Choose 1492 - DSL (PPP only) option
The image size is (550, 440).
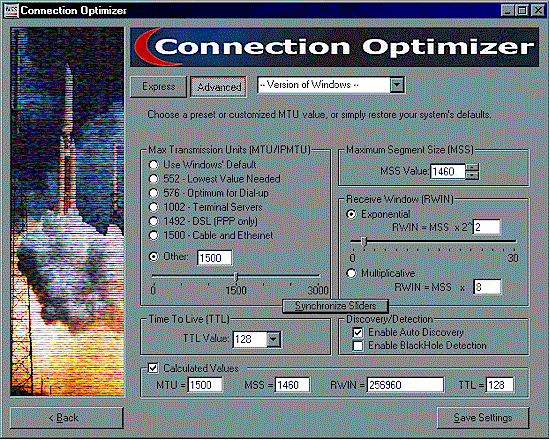click(153, 221)
